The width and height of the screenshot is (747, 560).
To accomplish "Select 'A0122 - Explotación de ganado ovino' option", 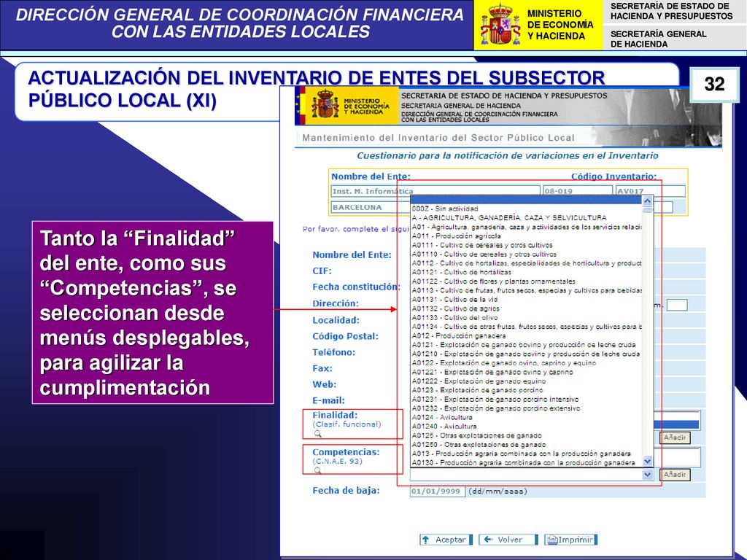I will [x=527, y=362].
